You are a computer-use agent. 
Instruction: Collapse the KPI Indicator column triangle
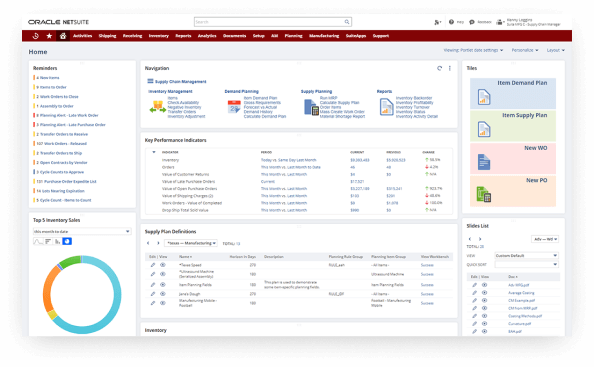tap(154, 152)
